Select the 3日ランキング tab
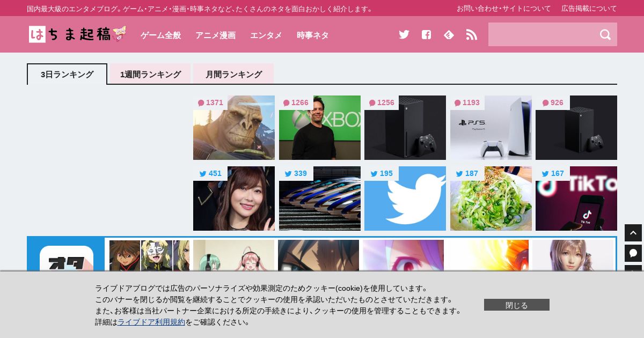 pos(67,74)
